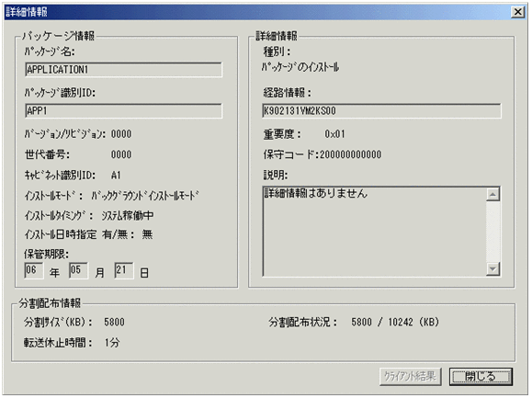
Task: Close the 詳細情報 dialog with X
Action: tap(517, 12)
